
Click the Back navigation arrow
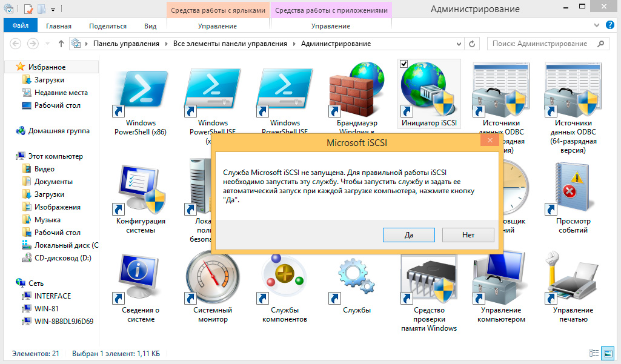[x=15, y=44]
